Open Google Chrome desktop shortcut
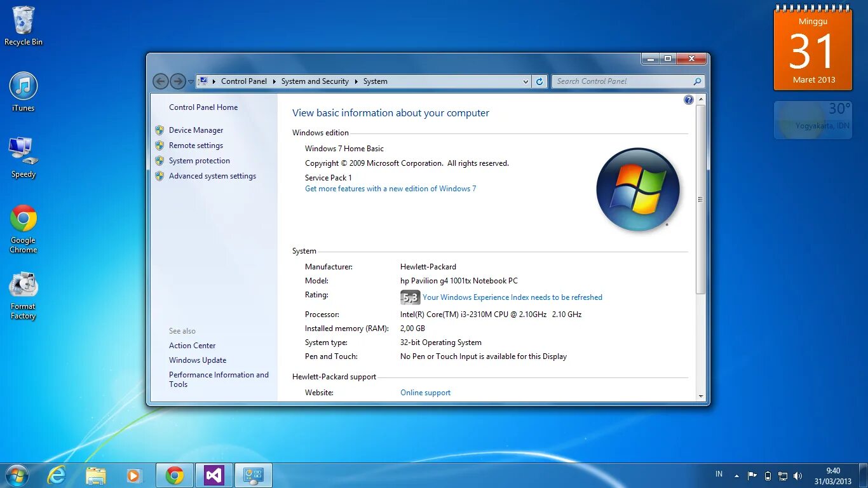This screenshot has width=868, height=488. 24,229
